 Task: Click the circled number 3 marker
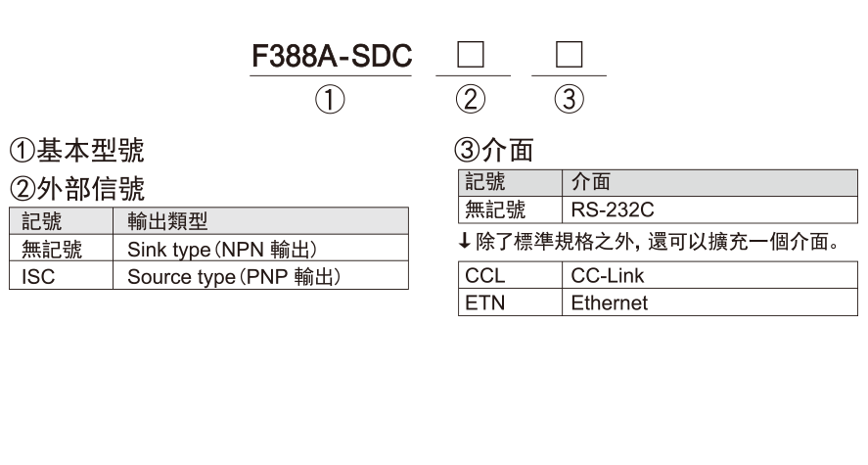[x=570, y=100]
